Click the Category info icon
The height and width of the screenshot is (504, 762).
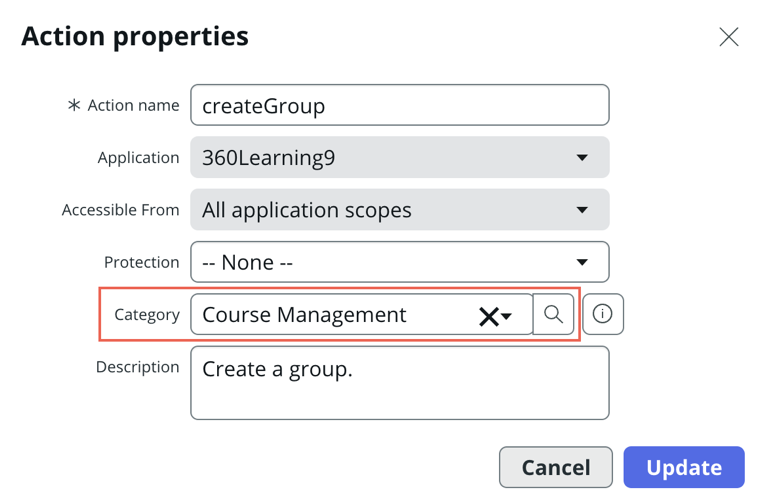pyautogui.click(x=603, y=314)
